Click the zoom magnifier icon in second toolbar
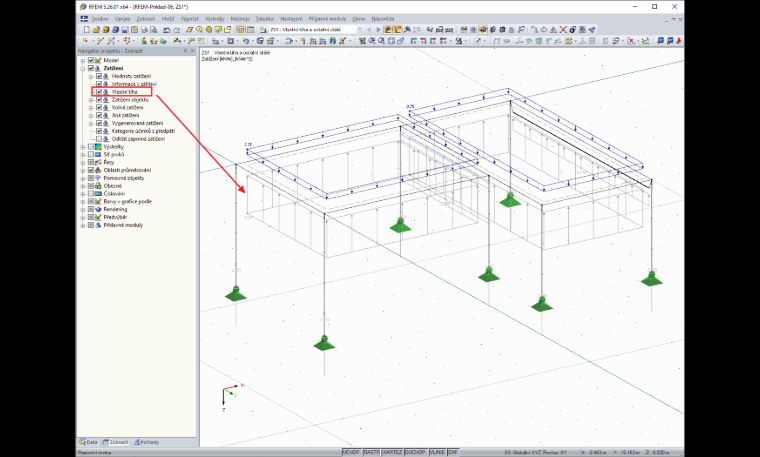This screenshot has width=760, height=457. point(372,41)
